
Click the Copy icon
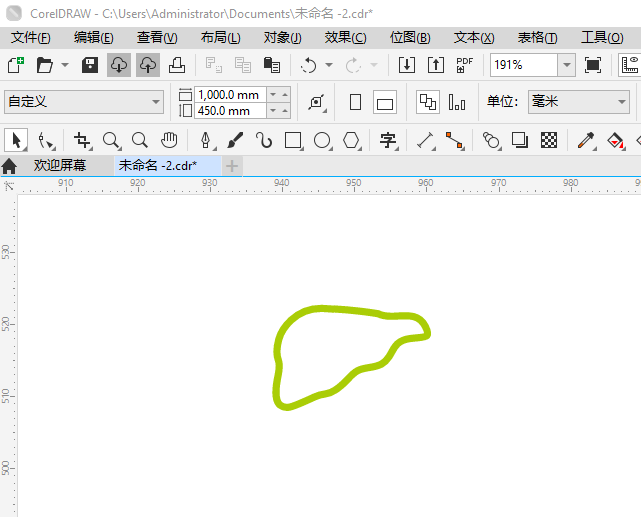(243, 65)
